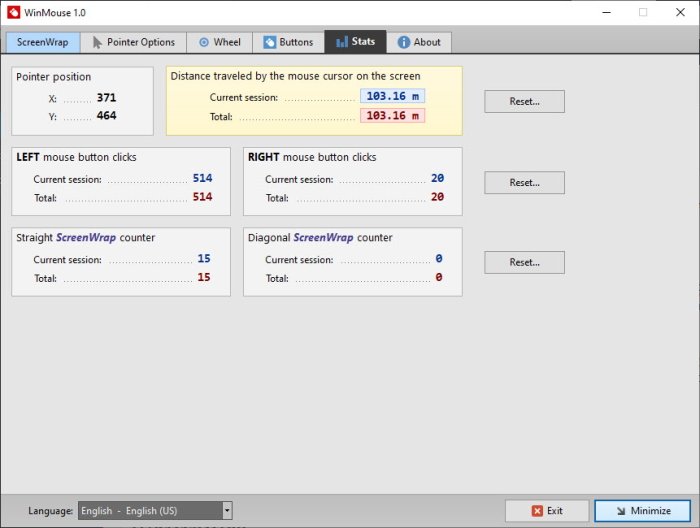This screenshot has width=700, height=528.
Task: Click the Buttons tab mouse icon
Action: click(270, 42)
